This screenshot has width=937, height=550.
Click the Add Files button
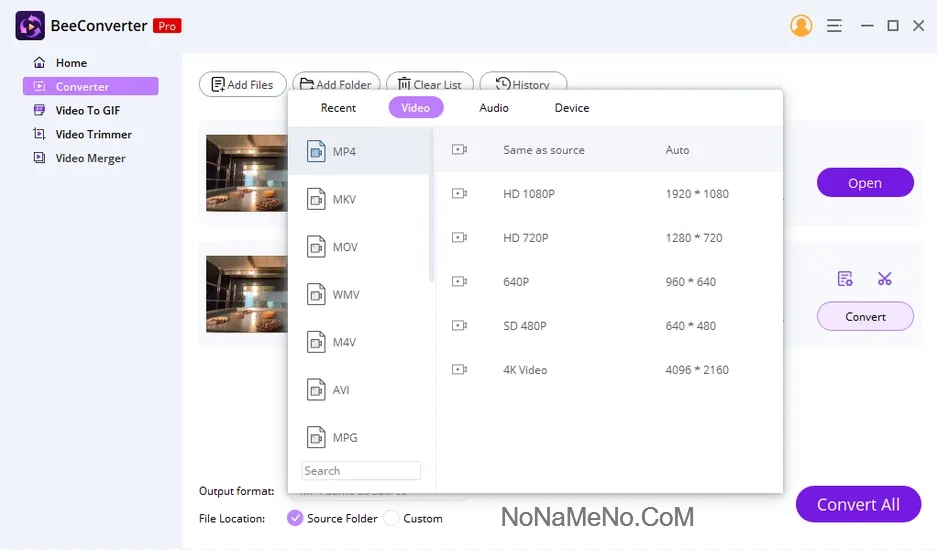[x=243, y=85]
